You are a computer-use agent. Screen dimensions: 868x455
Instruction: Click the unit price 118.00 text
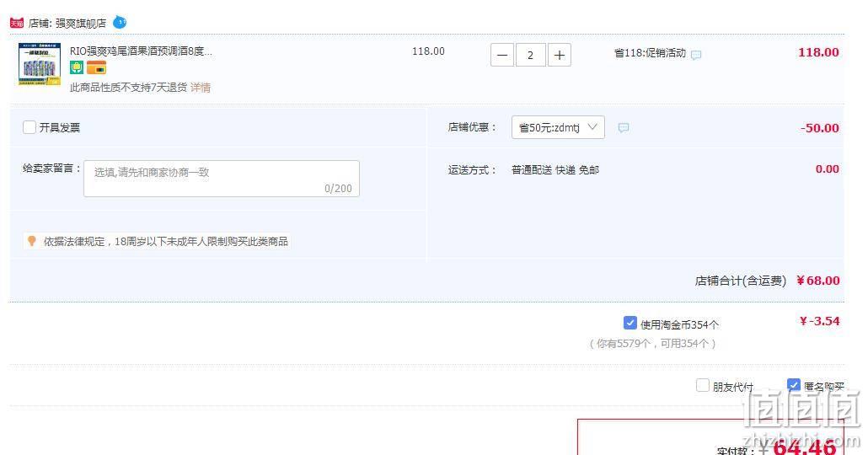pyautogui.click(x=428, y=51)
